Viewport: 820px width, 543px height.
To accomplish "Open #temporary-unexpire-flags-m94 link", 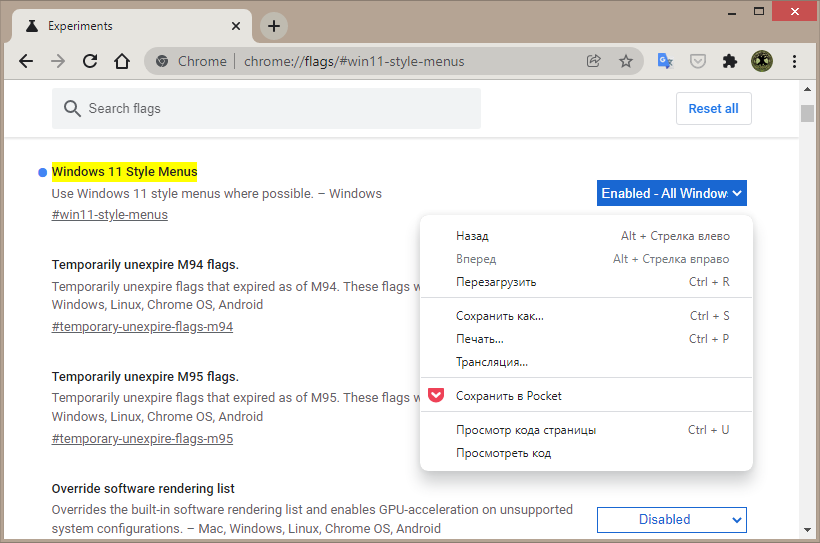I will tap(142, 326).
